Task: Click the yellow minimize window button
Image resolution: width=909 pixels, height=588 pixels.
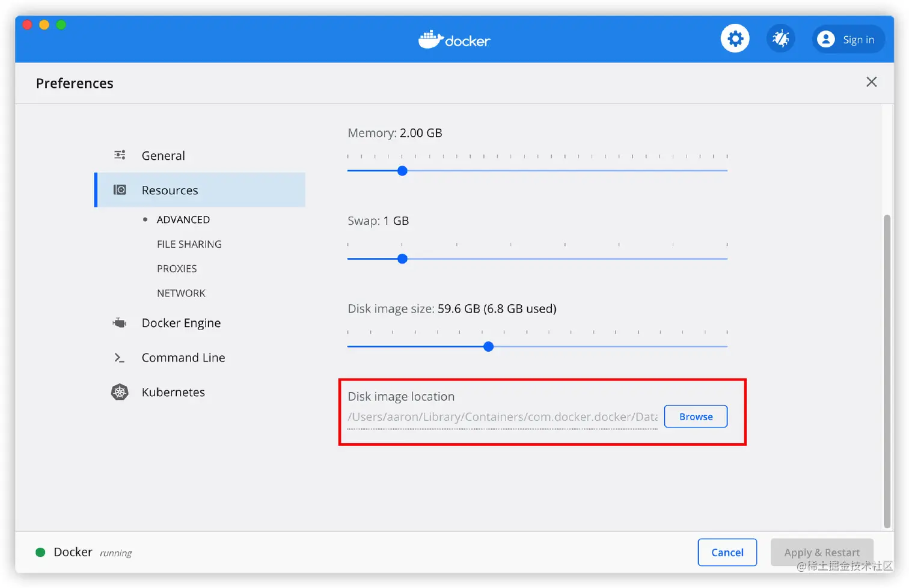Action: 44,25
